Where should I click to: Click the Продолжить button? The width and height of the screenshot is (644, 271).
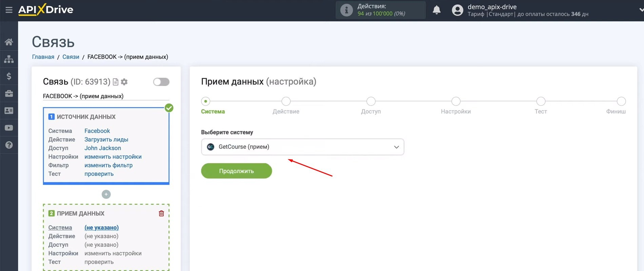236,171
